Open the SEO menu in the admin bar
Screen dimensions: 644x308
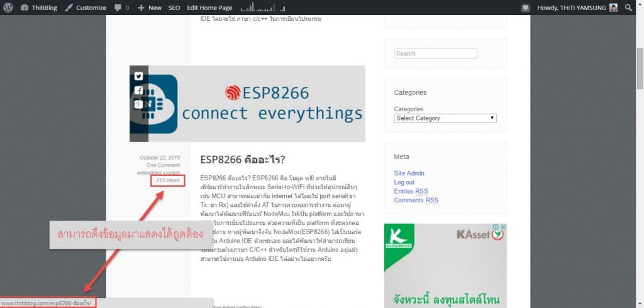pos(174,8)
